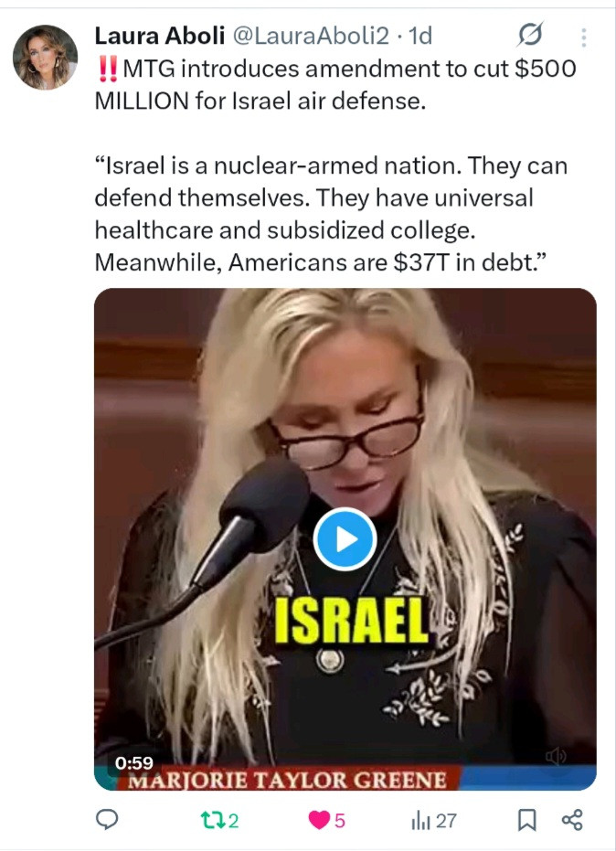Viewport: 616px width, 851px height.
Task: Share the post via share icon
Action: coord(572,820)
